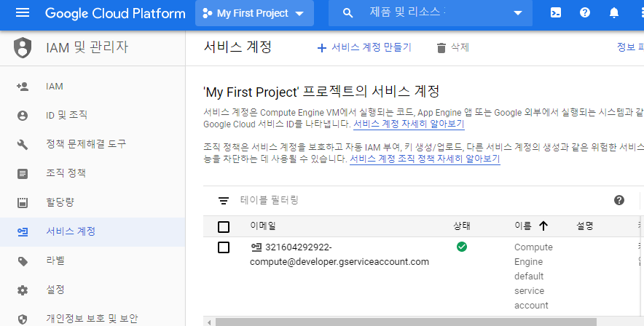Screen dimensions: 644x326
Task: Expand the search bar dropdown arrow
Action: tap(518, 13)
